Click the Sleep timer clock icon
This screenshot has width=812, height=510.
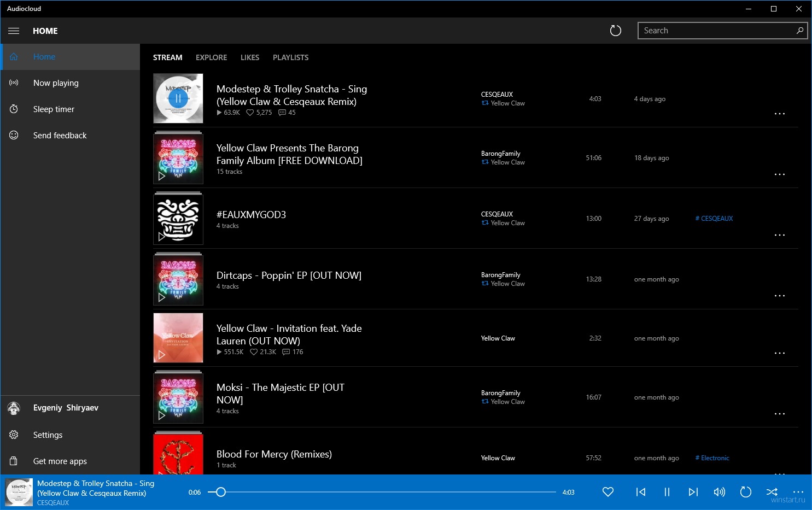tap(14, 109)
